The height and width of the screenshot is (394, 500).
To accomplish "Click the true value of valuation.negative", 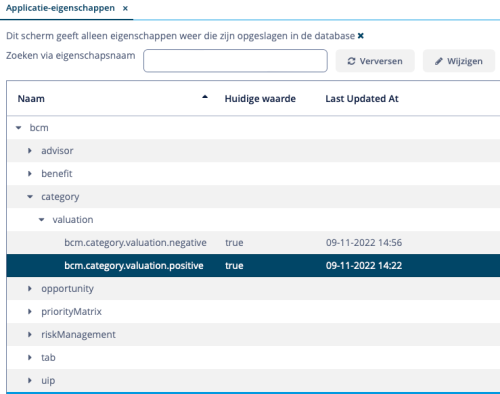I will (234, 243).
